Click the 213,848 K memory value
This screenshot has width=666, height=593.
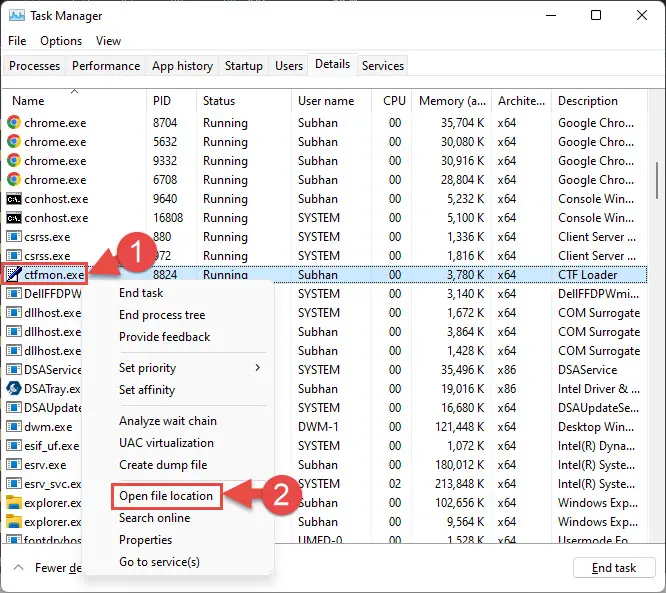[459, 483]
